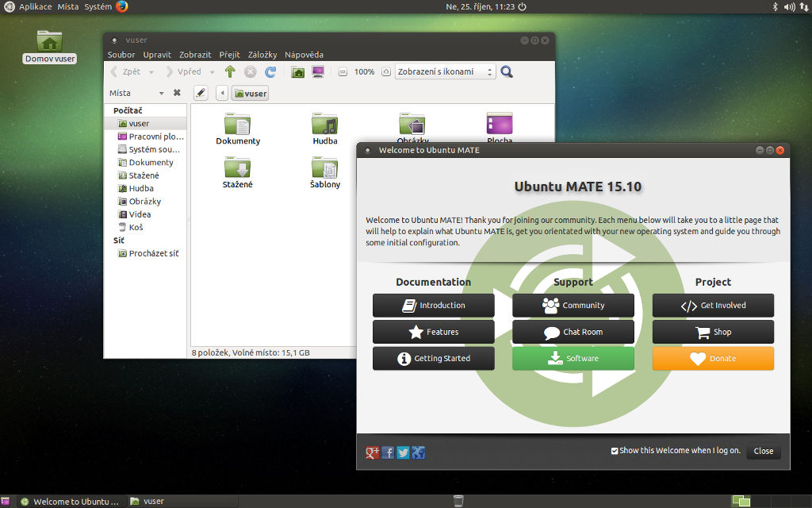
Task: Click the Reload icon in file manager toolbar
Action: click(270, 71)
